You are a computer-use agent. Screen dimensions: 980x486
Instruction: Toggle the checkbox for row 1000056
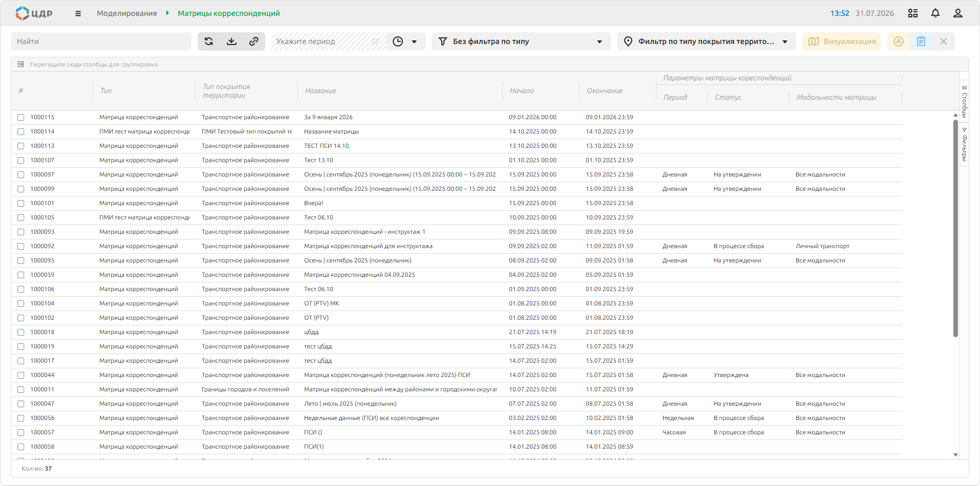(x=21, y=418)
